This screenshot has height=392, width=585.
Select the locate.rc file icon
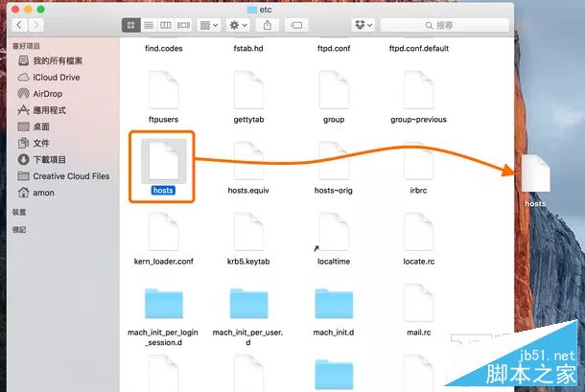418,232
